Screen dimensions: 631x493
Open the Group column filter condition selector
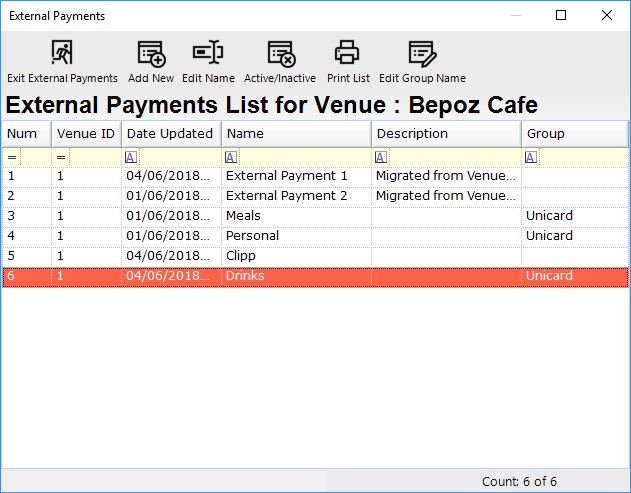click(x=531, y=157)
